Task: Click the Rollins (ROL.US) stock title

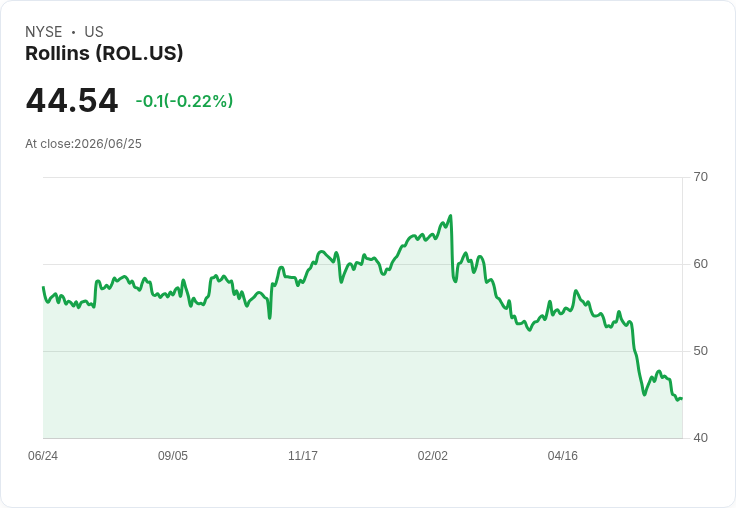Action: click(x=104, y=54)
